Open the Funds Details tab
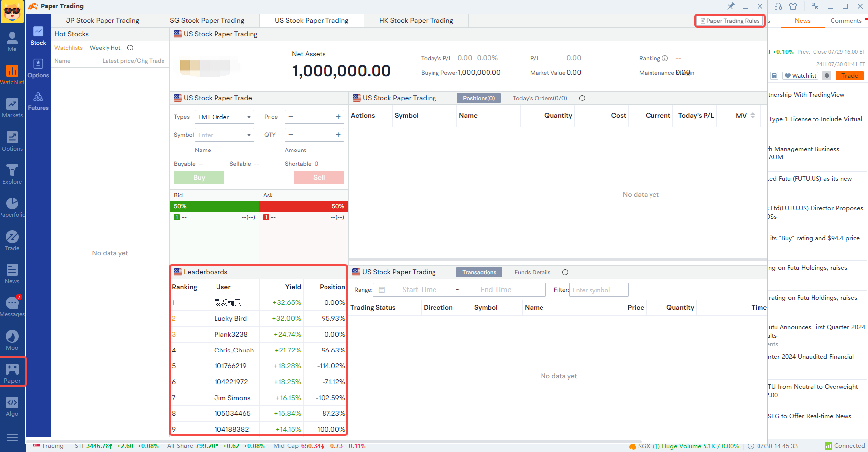This screenshot has height=452, width=868. coord(533,272)
